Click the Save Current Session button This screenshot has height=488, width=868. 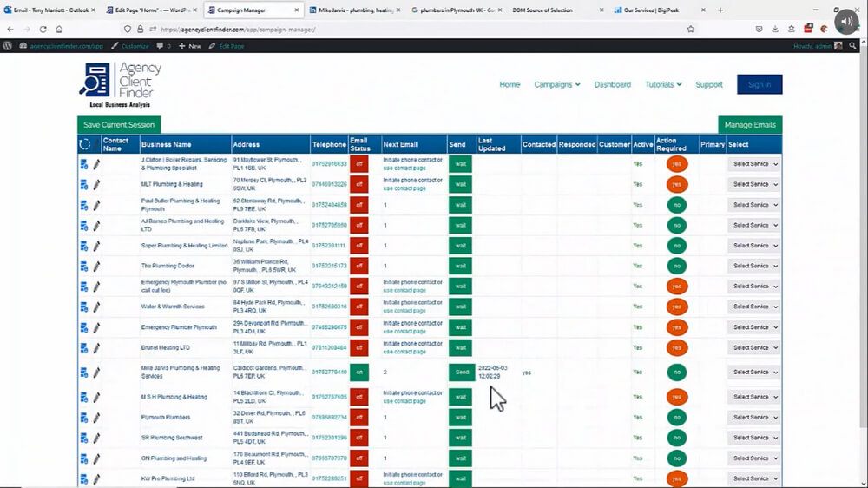119,125
